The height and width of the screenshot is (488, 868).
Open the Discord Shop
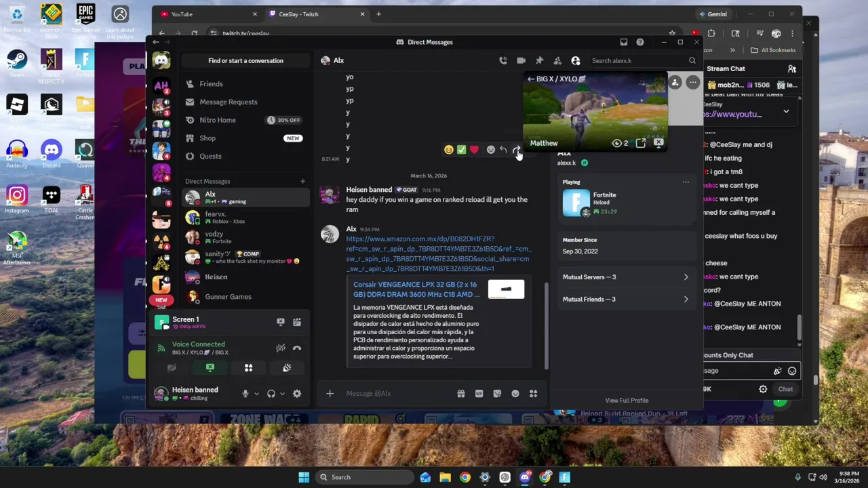click(x=245, y=138)
